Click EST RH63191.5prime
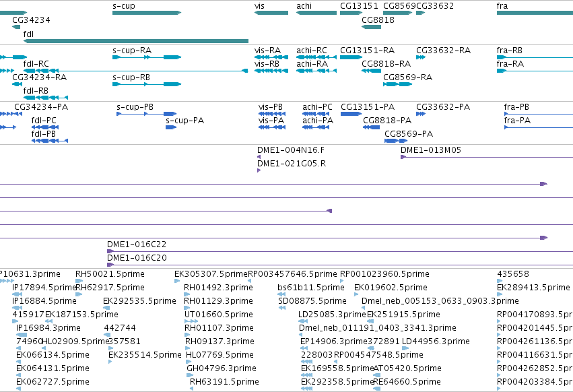 191,389
